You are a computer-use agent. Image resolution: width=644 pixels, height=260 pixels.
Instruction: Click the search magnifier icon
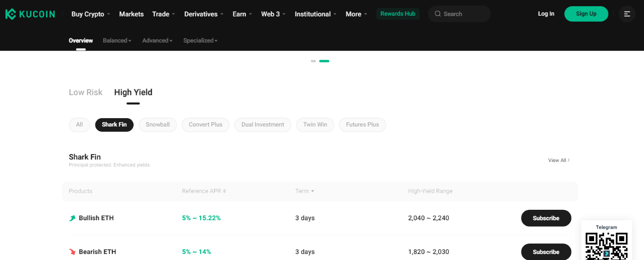click(438, 14)
